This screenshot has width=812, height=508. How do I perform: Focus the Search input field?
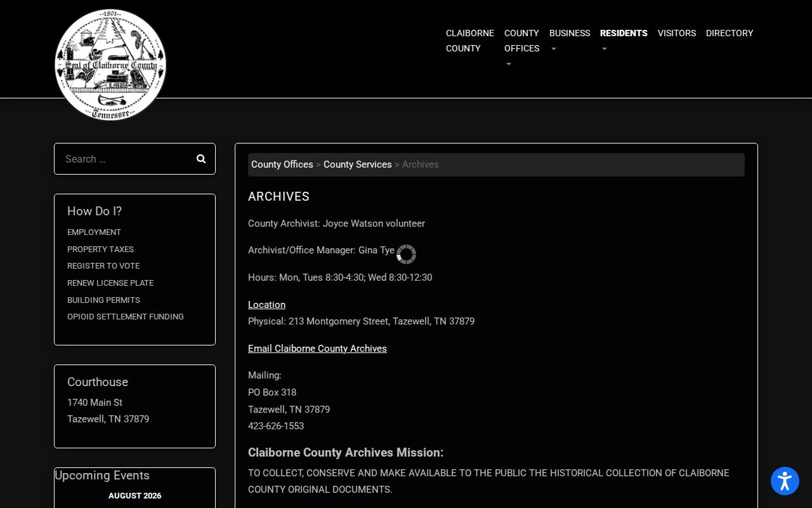(126, 159)
